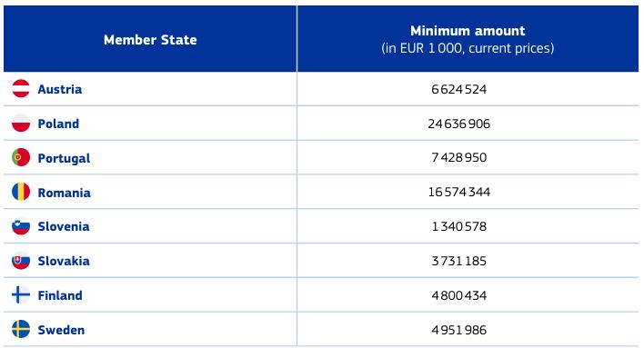Click the Poland flag icon
The height and width of the screenshot is (348, 644).
pyautogui.click(x=21, y=123)
